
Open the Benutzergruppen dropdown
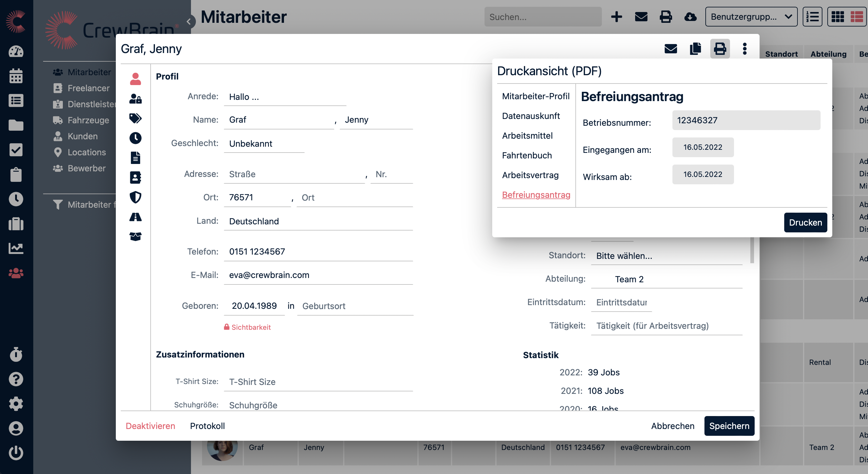(751, 17)
